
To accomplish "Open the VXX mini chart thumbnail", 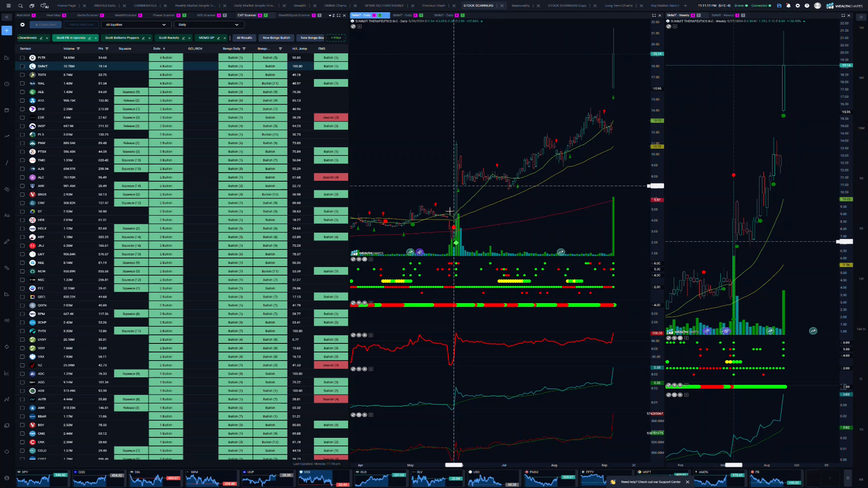I will 324,478.
